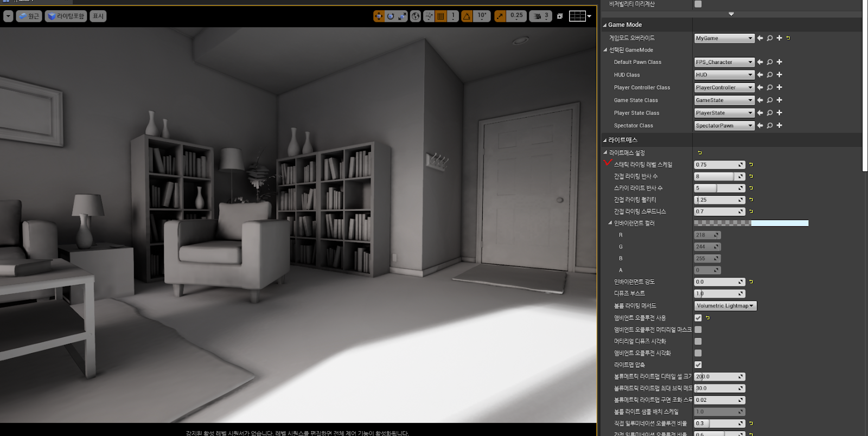Enable 앰비언트 오클루전 시각화 checkbox

[x=698, y=353]
